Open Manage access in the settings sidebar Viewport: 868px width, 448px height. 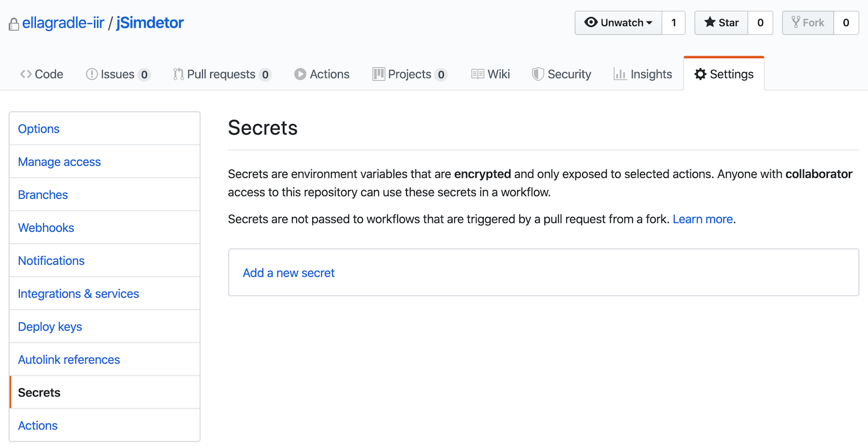[x=59, y=162]
